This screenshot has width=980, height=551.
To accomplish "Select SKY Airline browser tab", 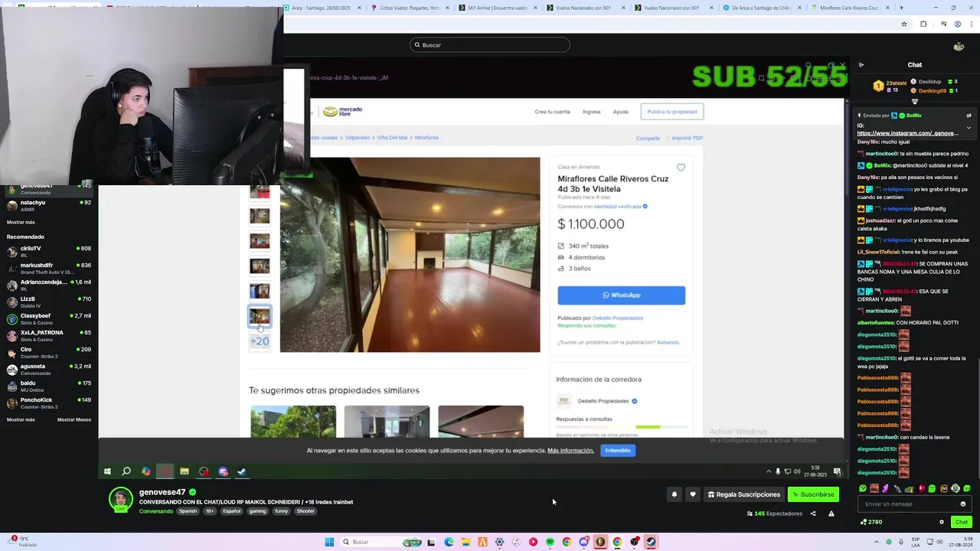I will click(x=496, y=8).
